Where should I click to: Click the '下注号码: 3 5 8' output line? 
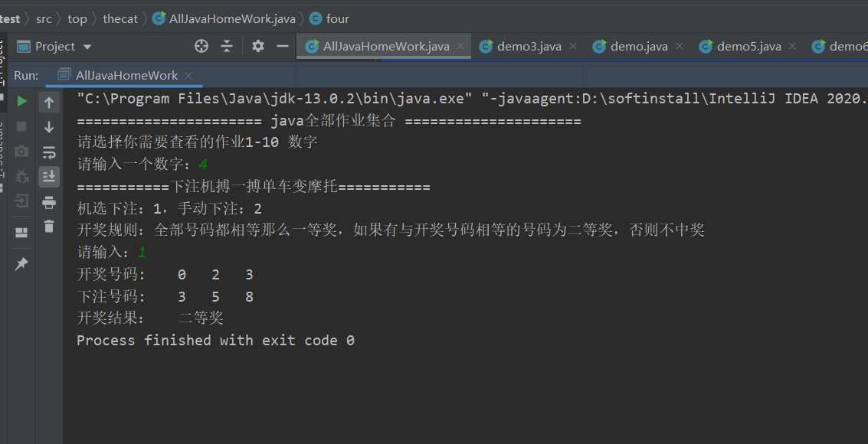point(165,297)
